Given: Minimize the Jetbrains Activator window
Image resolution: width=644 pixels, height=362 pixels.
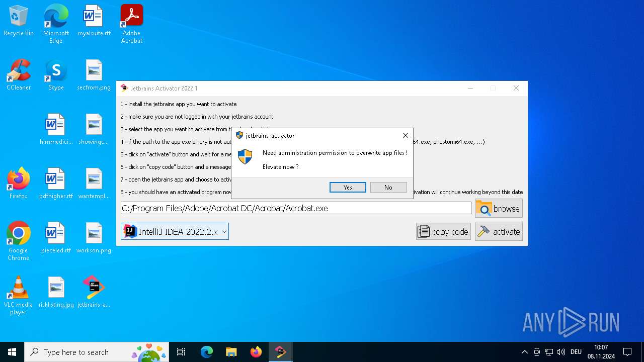Looking at the screenshot, I should (470, 88).
